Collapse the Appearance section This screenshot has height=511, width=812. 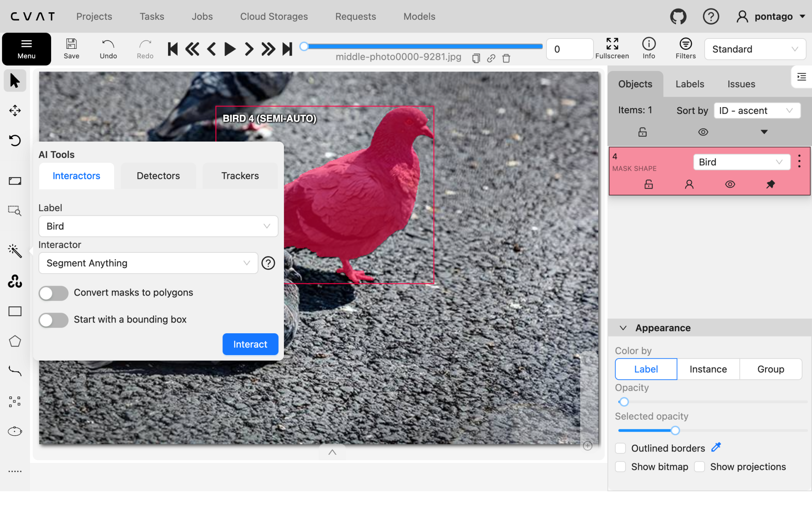coord(623,328)
